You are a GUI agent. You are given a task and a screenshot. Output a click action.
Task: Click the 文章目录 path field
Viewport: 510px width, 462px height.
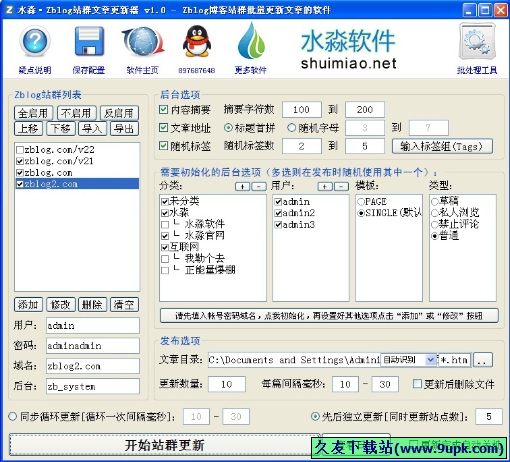[294, 360]
